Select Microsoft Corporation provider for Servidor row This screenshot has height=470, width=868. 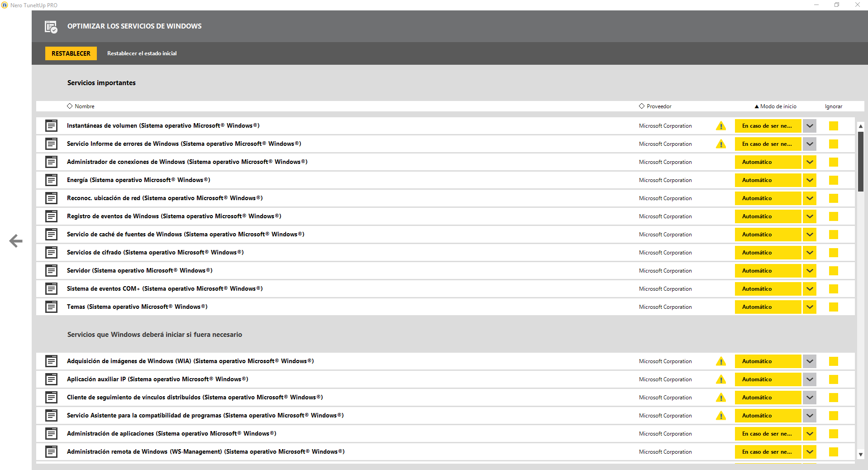pos(665,271)
